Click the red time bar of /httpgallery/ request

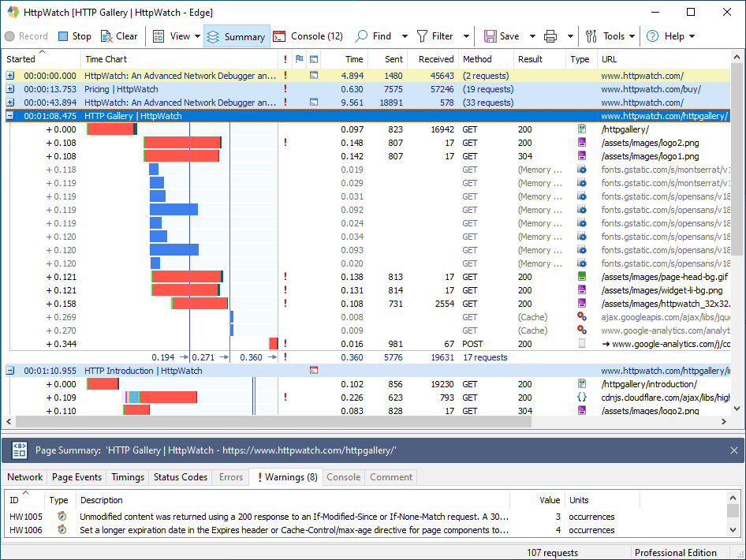click(x=110, y=129)
